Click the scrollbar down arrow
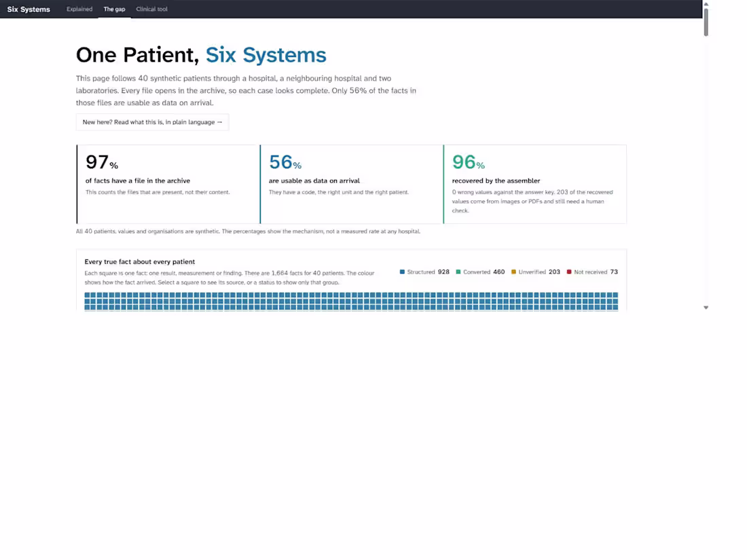Screen dimensions: 747x560 [706, 307]
